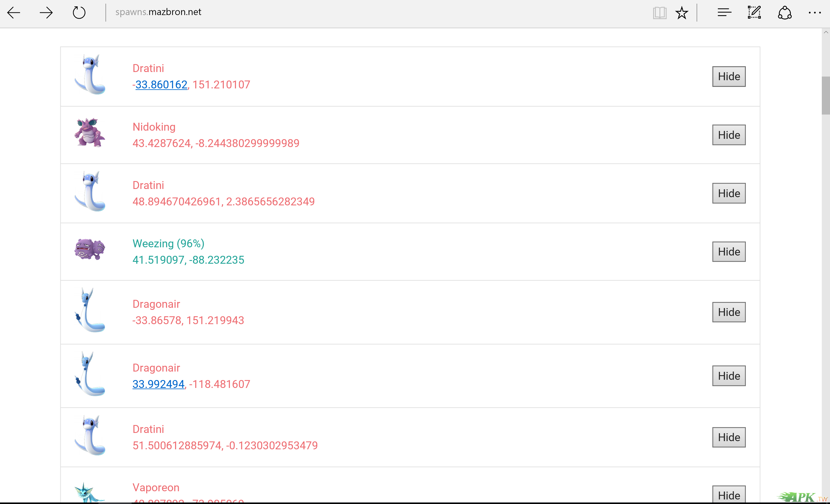Image resolution: width=830 pixels, height=504 pixels.
Task: Click the Nidoking sprite thumbnail
Action: point(90,132)
